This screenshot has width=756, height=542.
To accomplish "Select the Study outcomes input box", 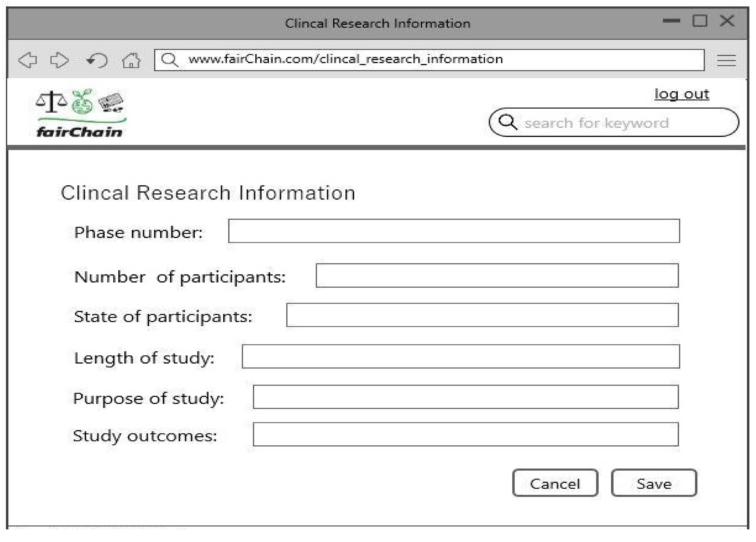I will 466,434.
